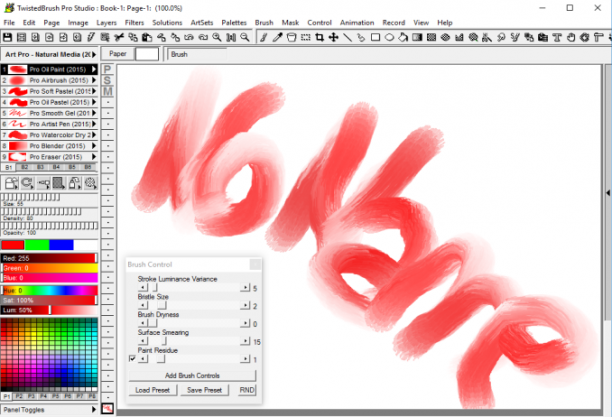Viewport: 612px width, 417px height.
Task: Select the dotted rectangle selection tool
Action: coord(306,37)
